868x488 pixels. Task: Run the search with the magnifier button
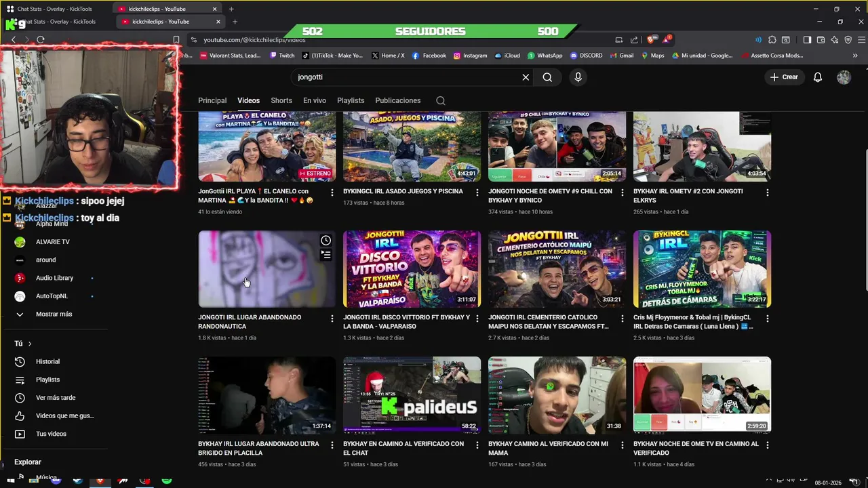pos(547,77)
